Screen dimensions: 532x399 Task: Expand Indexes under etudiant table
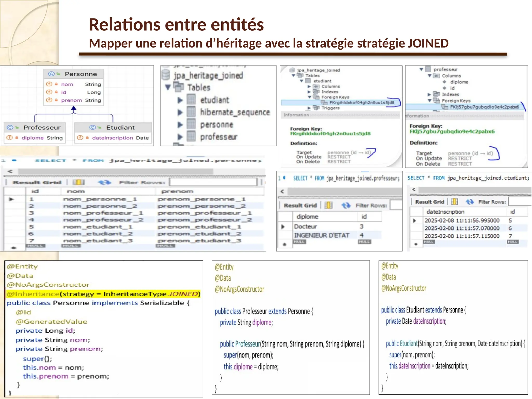click(x=309, y=92)
